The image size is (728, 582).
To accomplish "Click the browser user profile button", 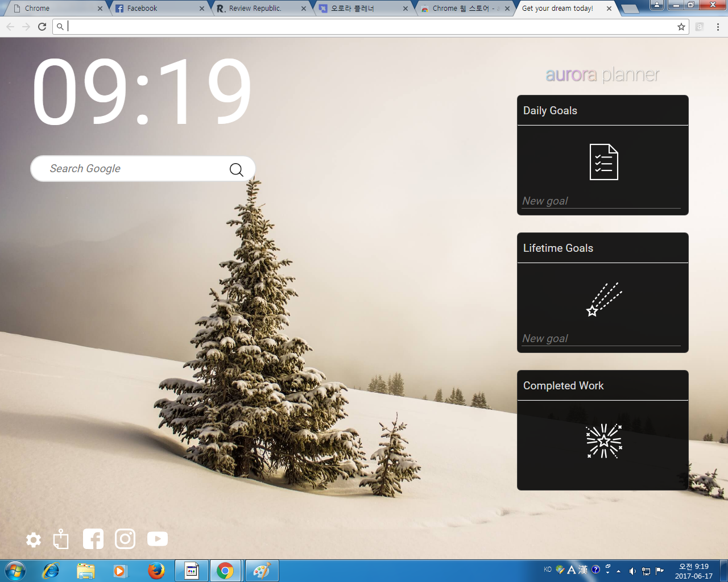I will [656, 5].
